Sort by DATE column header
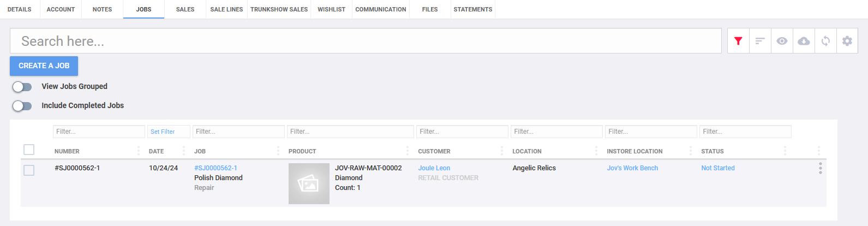 click(156, 151)
